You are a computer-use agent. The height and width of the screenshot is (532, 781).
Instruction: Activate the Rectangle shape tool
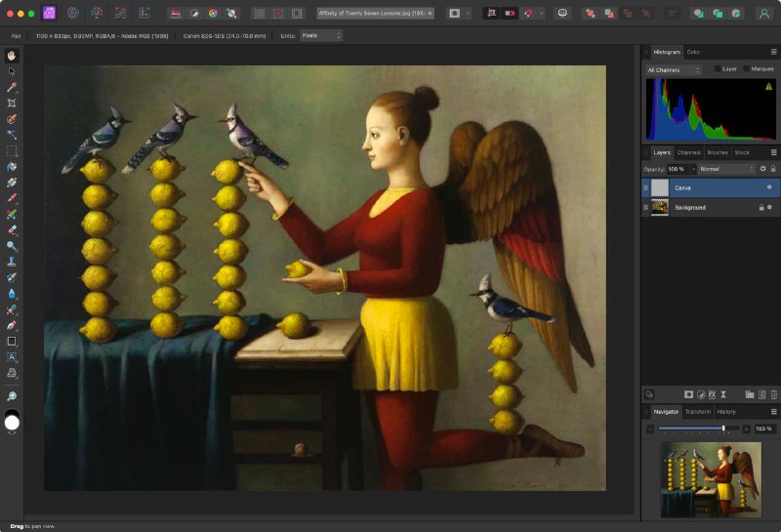tap(12, 342)
